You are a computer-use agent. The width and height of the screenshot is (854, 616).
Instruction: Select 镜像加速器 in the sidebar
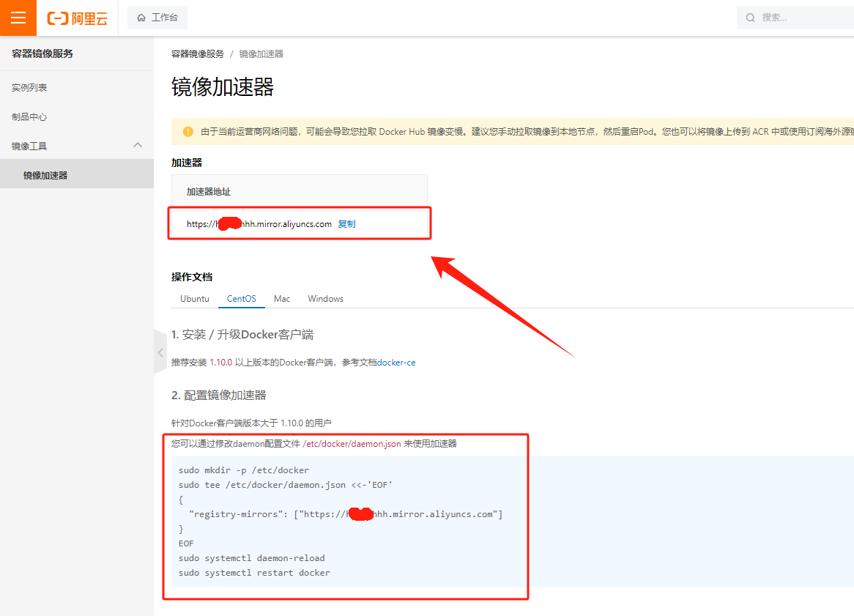77,175
